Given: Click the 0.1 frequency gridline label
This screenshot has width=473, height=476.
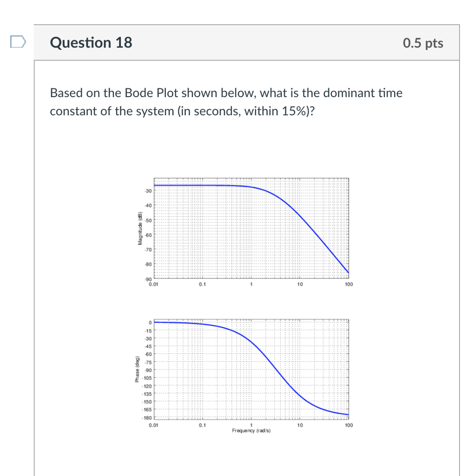Looking at the screenshot, I should click(203, 284).
